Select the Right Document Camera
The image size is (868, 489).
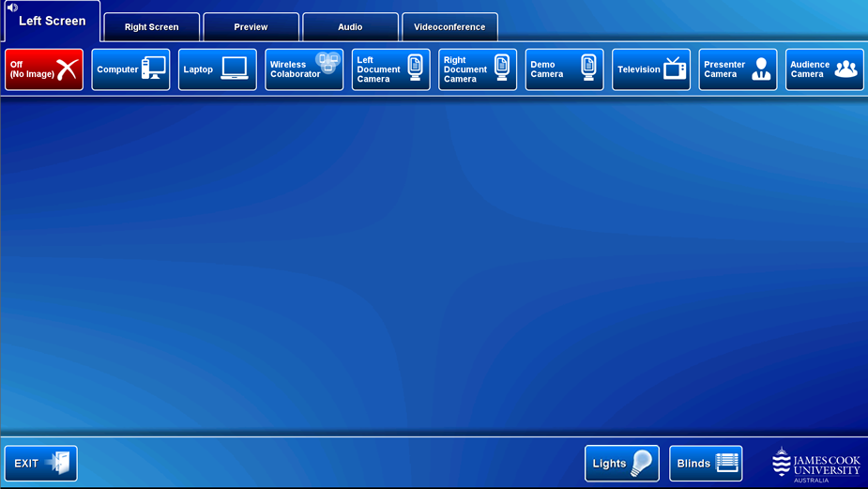[478, 69]
